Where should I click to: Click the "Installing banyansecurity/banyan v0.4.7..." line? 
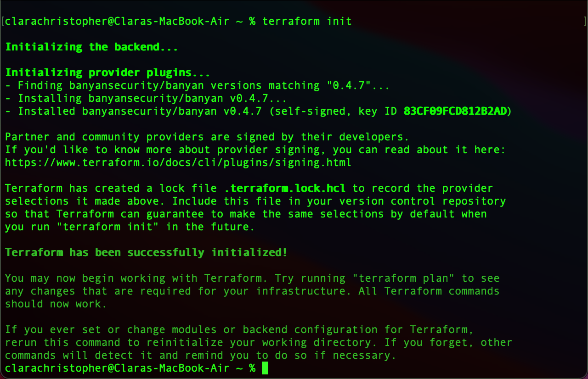pos(146,98)
